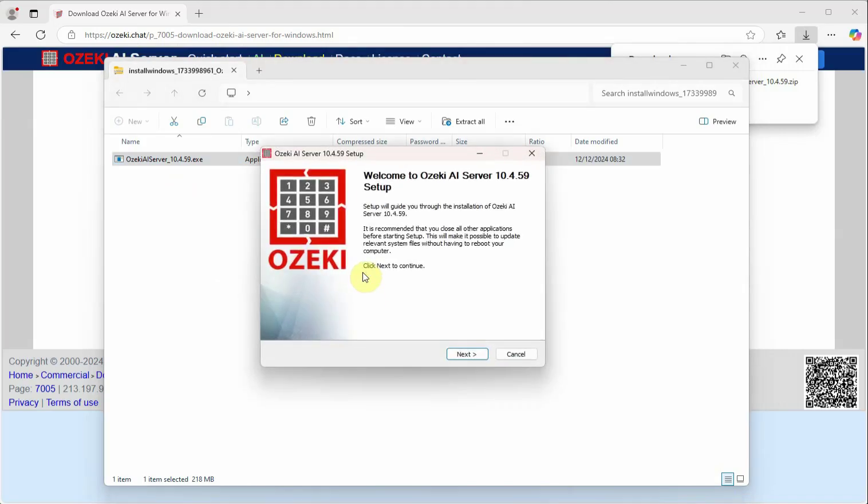Switch Explorer to large icons view

(x=740, y=479)
